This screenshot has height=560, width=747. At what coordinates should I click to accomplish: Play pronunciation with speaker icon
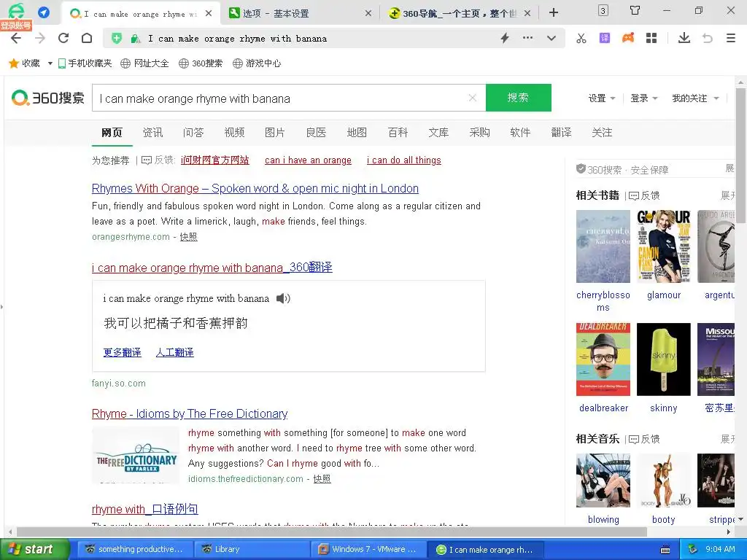(x=283, y=298)
